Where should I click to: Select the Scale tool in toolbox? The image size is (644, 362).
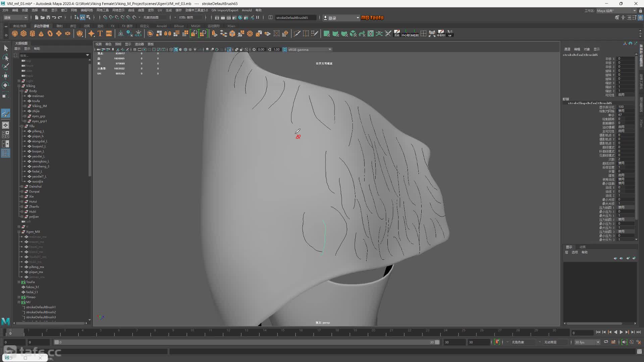(6, 95)
